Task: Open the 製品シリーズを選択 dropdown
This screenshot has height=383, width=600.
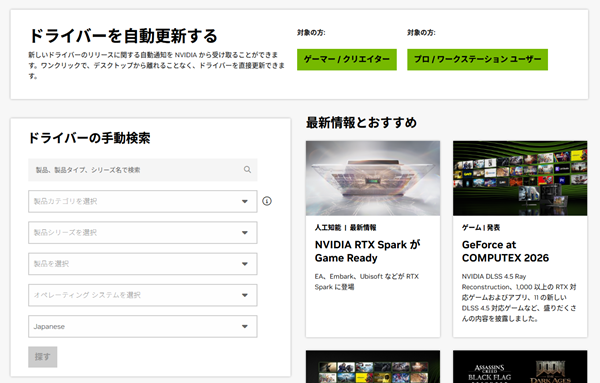Action: tap(142, 233)
